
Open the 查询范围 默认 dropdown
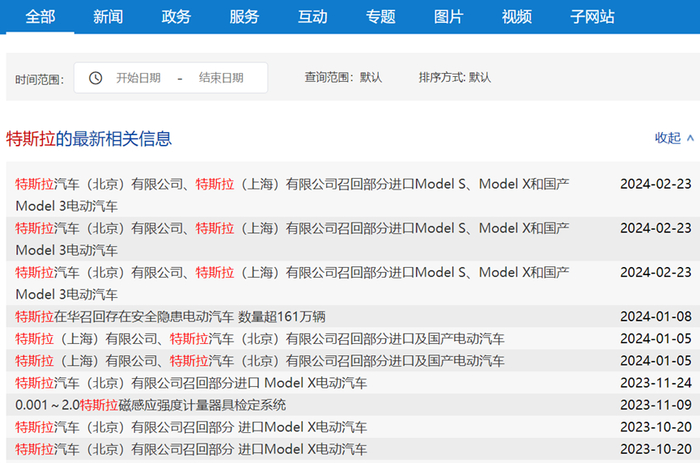(343, 78)
